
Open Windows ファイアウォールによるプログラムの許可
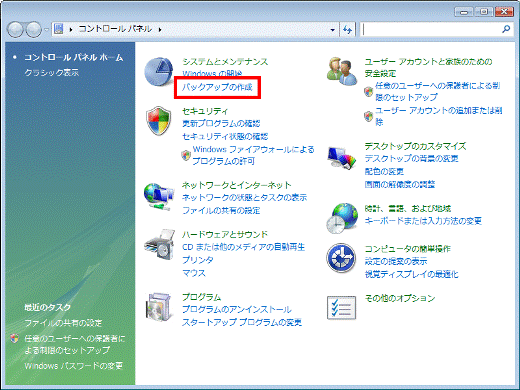[253, 155]
